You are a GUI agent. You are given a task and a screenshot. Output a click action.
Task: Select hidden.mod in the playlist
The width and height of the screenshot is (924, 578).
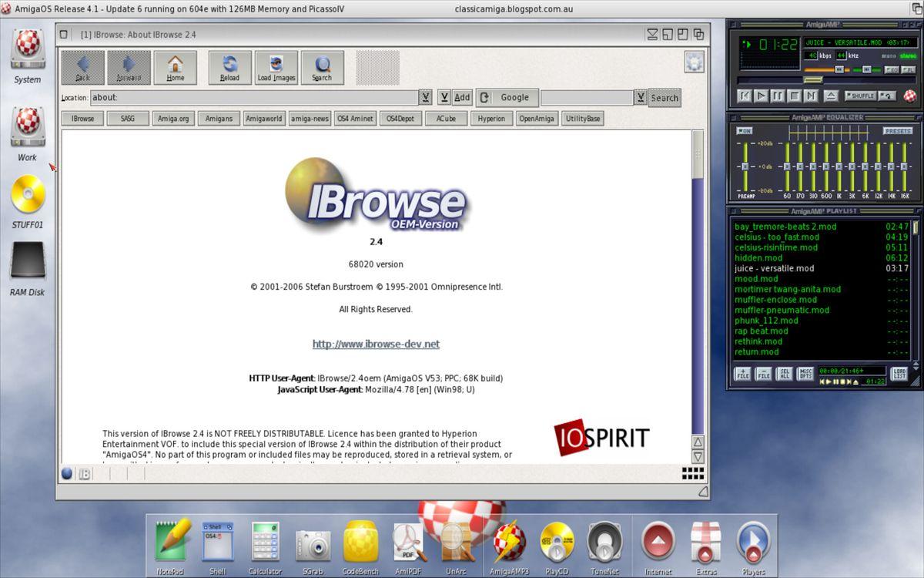[x=822, y=258]
